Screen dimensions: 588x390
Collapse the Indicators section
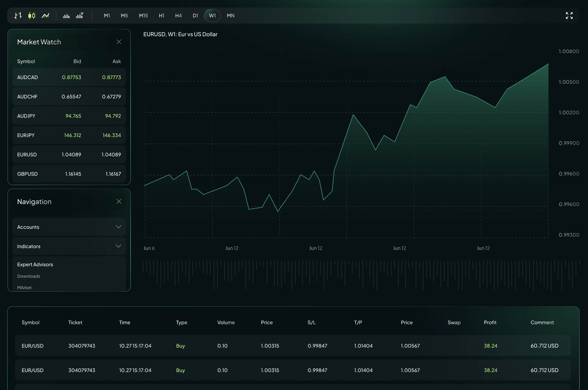click(x=69, y=246)
